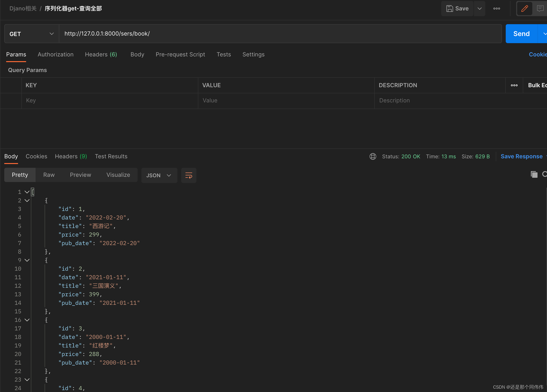Screen dimensions: 547x392
Task: Open the request Settings tab
Action: pos(253,55)
